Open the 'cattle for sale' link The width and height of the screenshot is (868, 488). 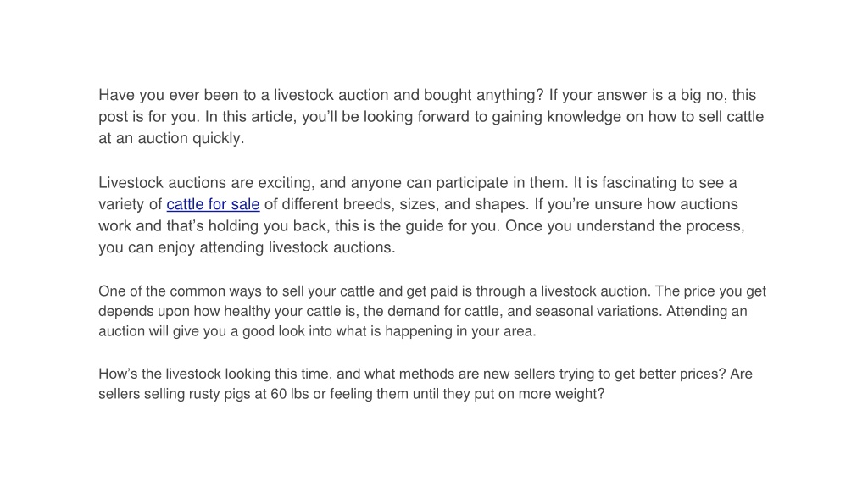click(x=213, y=204)
